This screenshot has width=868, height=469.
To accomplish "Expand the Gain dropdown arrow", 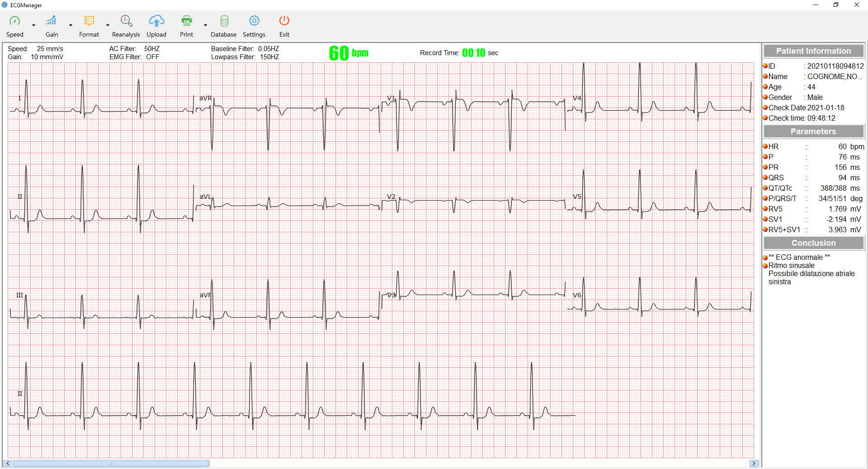I will 71,25.
